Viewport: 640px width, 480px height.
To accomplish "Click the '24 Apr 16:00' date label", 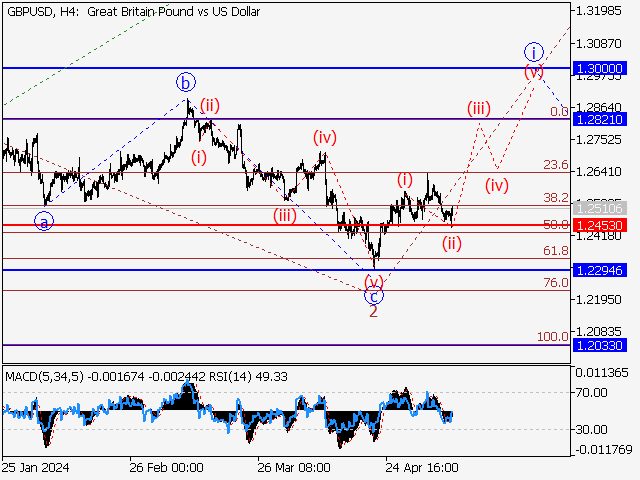I will (422, 467).
